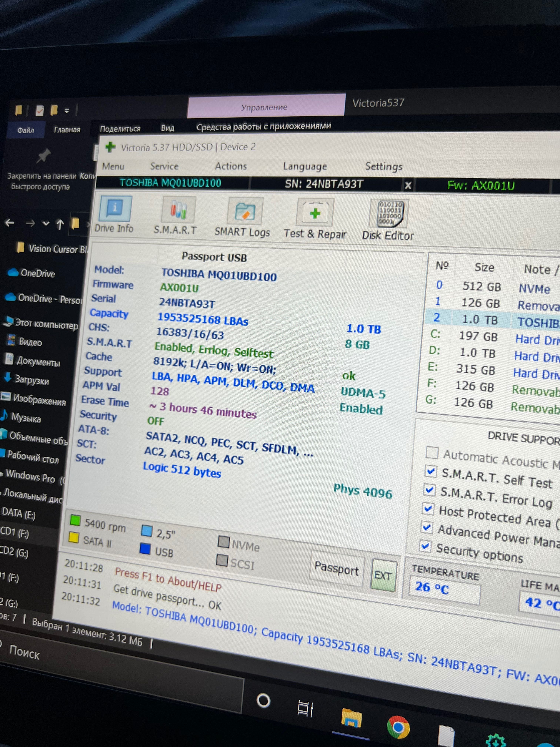Go up one folder level in Explorer

point(60,224)
